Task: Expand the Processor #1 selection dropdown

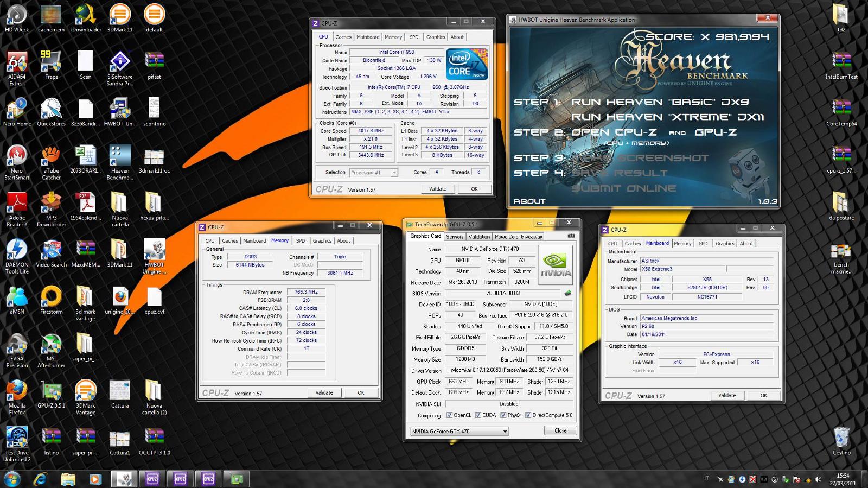Action: point(394,173)
